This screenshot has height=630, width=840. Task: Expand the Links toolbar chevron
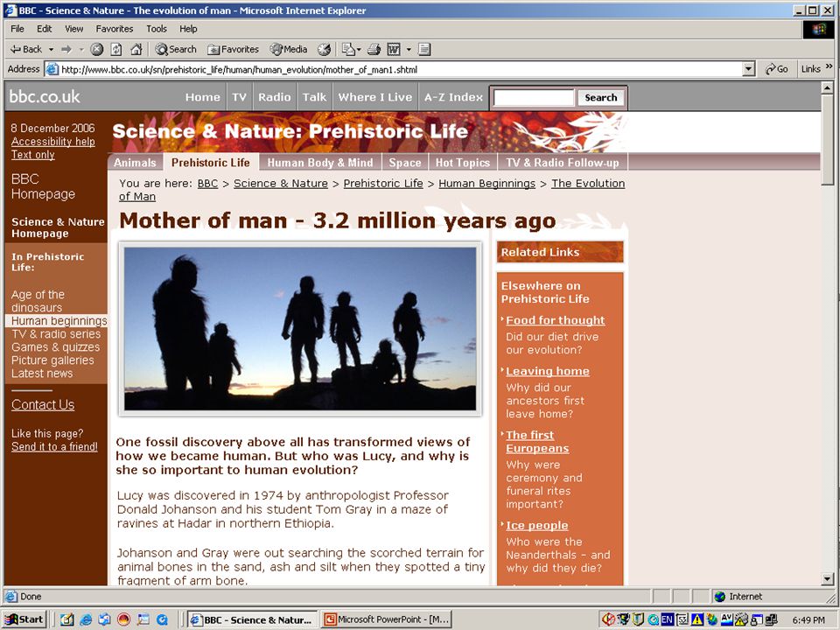click(x=829, y=66)
